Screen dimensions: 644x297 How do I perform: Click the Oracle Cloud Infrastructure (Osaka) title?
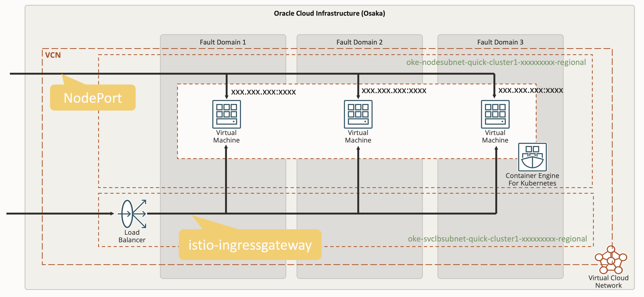[329, 13]
